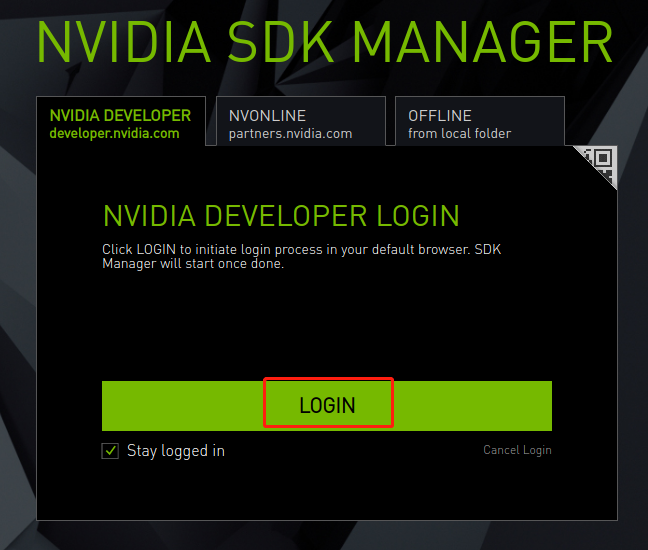
Task: Select the NVIDIA DEVELOPER tab
Action: click(120, 116)
